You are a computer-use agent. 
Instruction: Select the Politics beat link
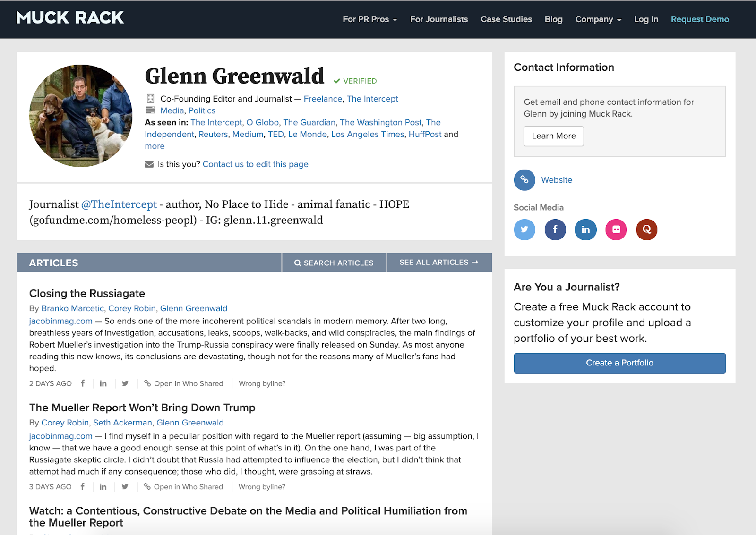pos(202,110)
